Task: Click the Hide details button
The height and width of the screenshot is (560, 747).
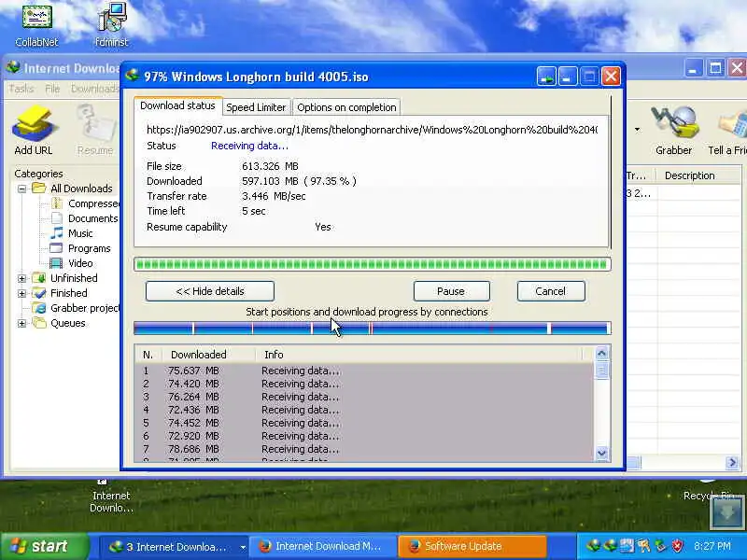Action: pyautogui.click(x=210, y=291)
